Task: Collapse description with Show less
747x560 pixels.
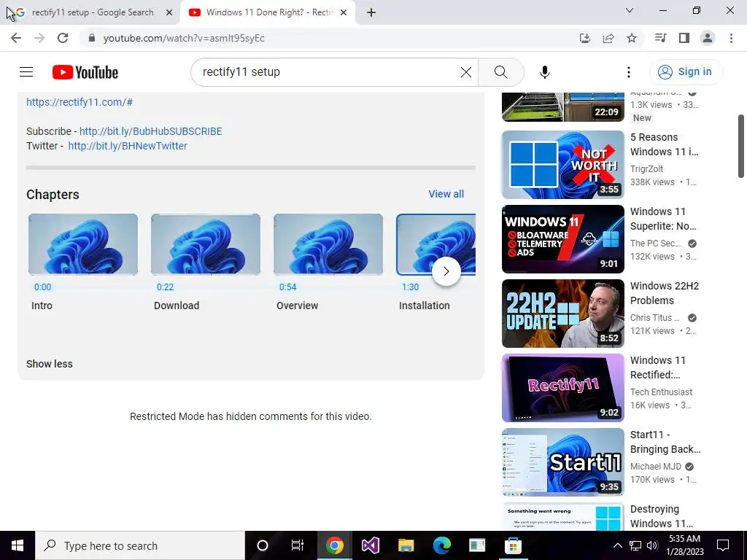Action: 50,364
